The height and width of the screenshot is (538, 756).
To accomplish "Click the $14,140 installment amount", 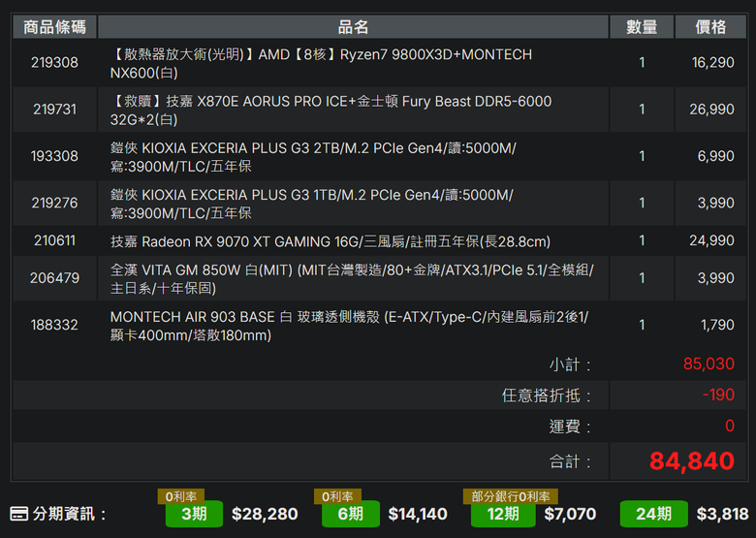I will pos(418,514).
